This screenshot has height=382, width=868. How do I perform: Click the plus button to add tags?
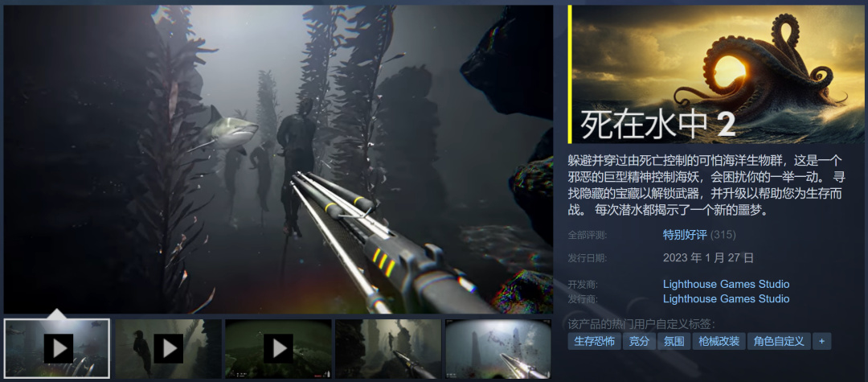pos(821,341)
